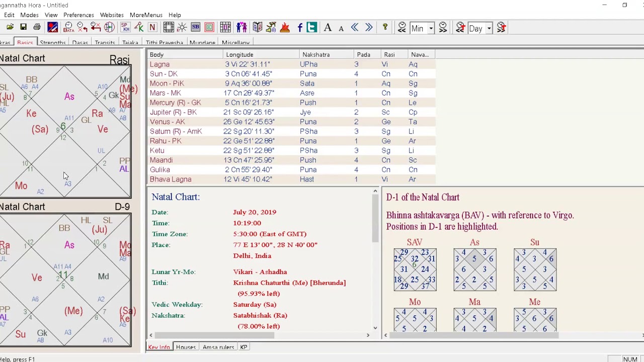Sort by the Body column header
The height and width of the screenshot is (362, 644).
(185, 54)
